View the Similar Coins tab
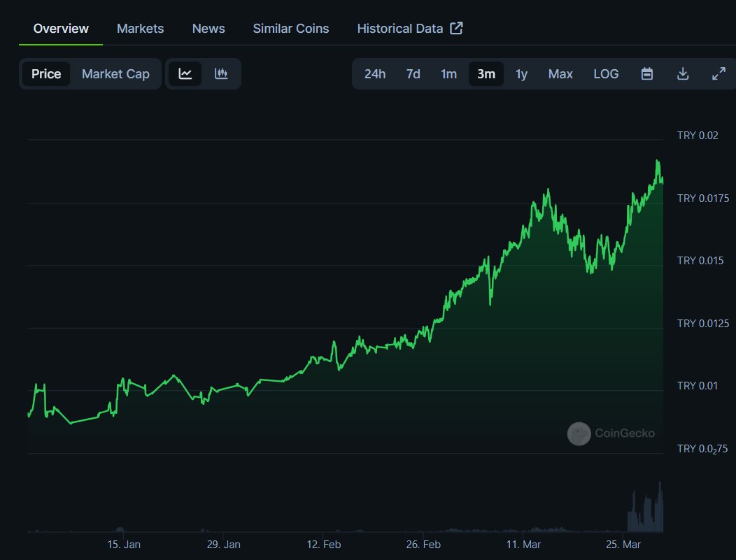The height and width of the screenshot is (560, 736). point(290,28)
